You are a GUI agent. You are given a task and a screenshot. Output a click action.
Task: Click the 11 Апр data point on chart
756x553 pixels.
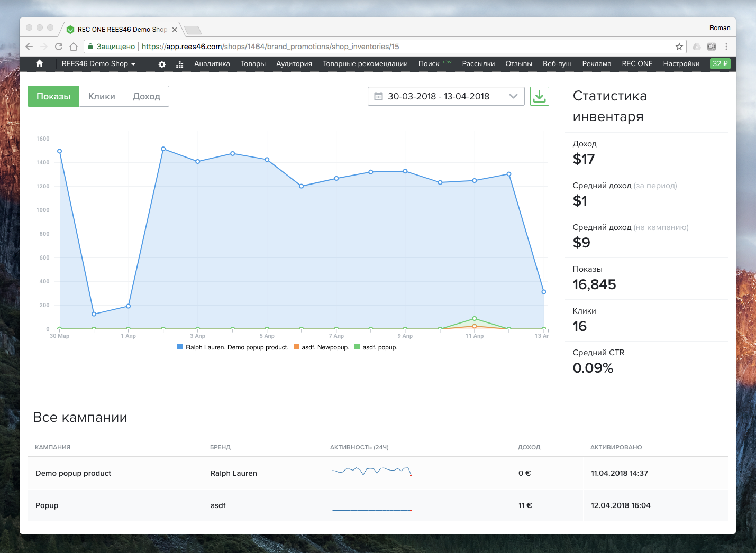(x=475, y=181)
